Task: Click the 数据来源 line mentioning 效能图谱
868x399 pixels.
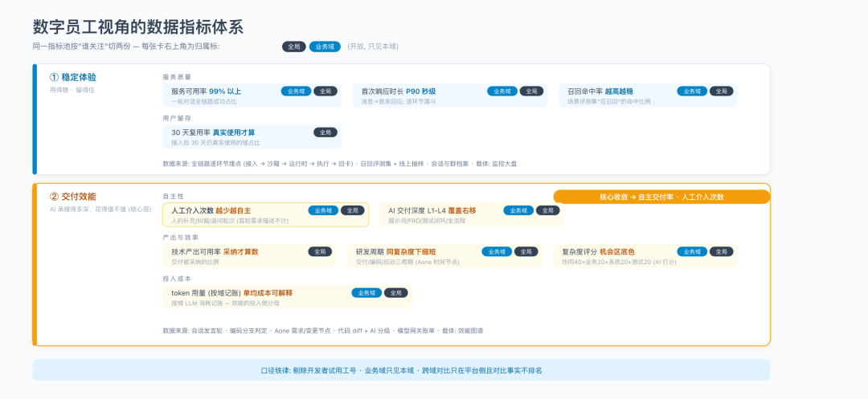Action: (x=323, y=331)
